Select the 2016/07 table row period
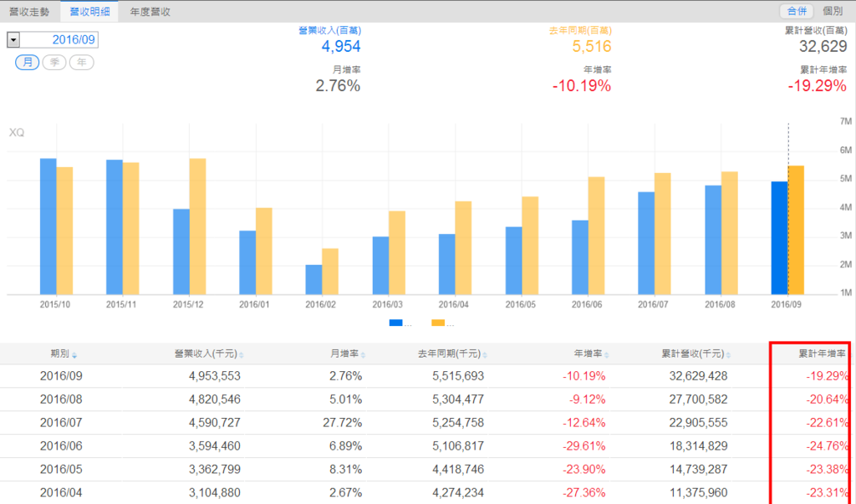 point(61,423)
